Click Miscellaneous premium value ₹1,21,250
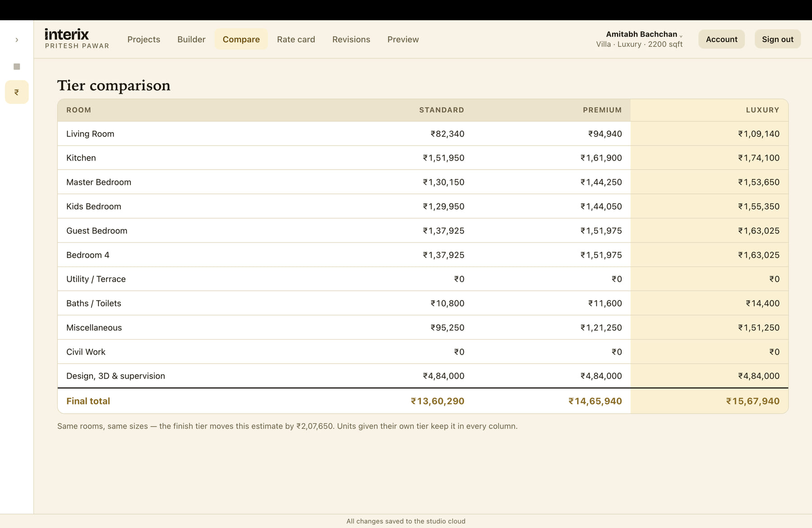This screenshot has width=812, height=528. coord(601,328)
